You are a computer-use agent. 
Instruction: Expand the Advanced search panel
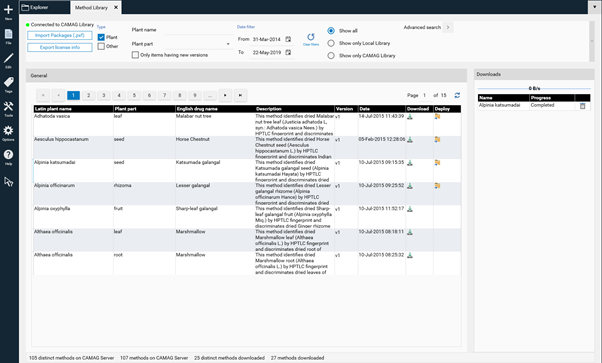448,27
